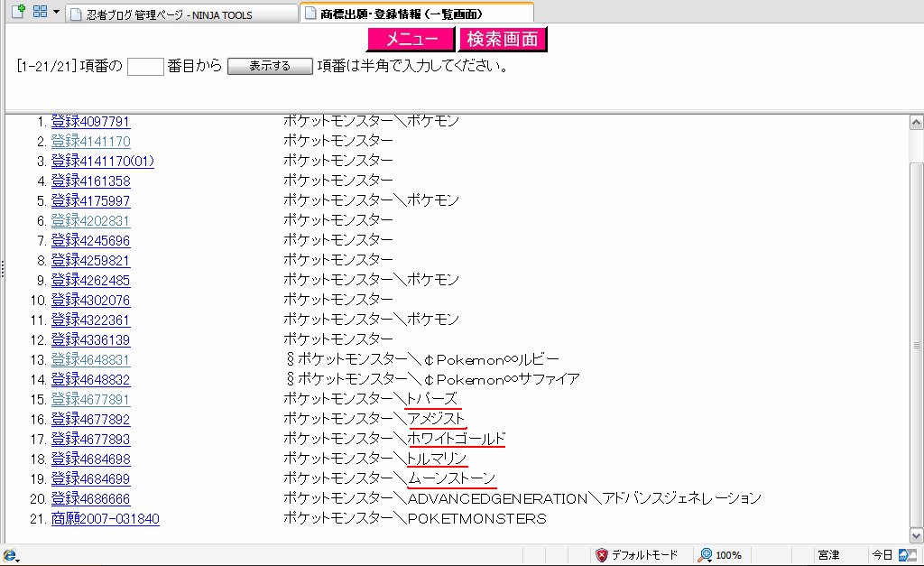Click the text トパーズ in row 15

[x=432, y=399]
